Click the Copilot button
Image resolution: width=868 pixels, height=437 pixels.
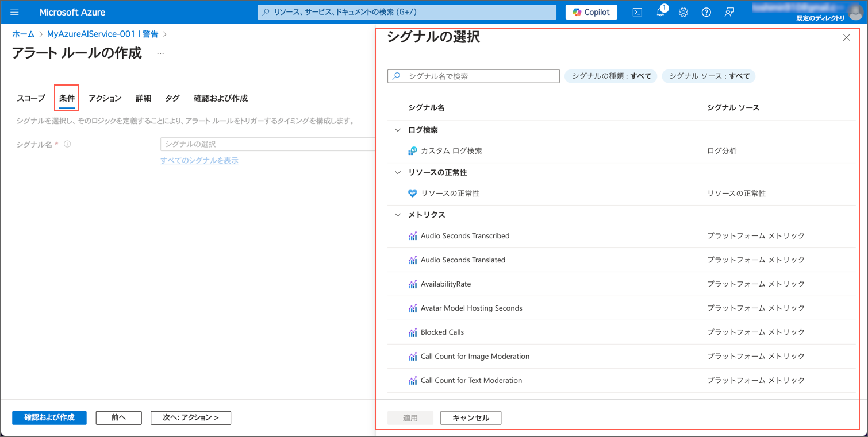coord(591,12)
